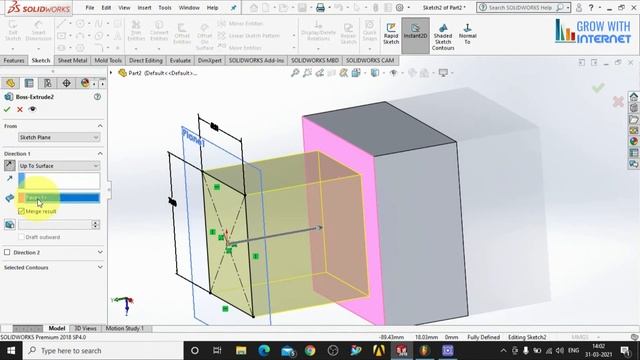Click the Fully Defined status text
Image resolution: width=640 pixels, height=360 pixels.
tap(483, 337)
